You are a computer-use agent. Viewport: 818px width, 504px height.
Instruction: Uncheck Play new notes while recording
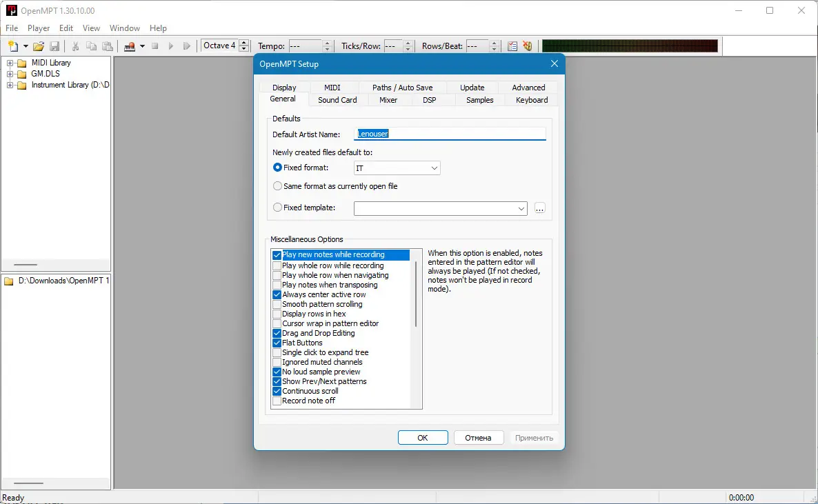pyautogui.click(x=277, y=255)
